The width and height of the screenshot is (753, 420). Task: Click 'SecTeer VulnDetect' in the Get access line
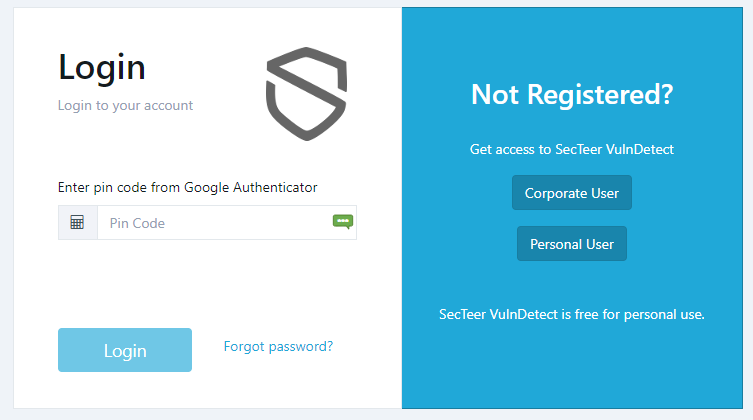coord(615,149)
